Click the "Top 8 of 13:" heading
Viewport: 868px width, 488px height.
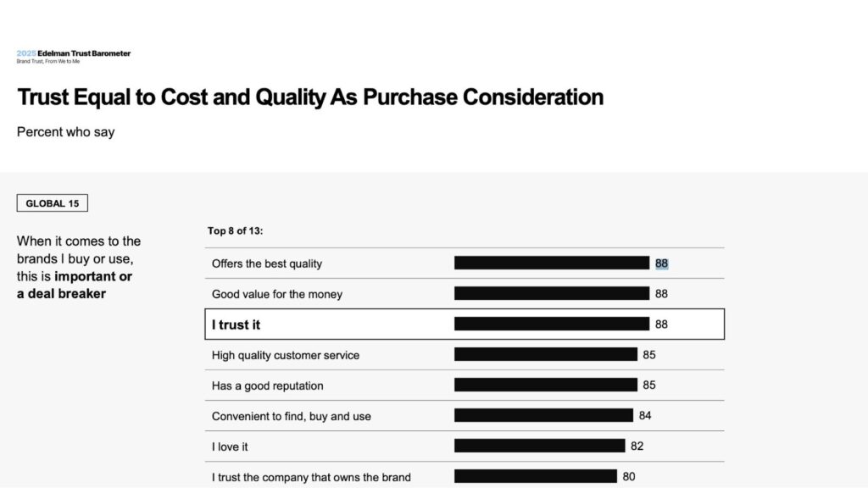[236, 230]
